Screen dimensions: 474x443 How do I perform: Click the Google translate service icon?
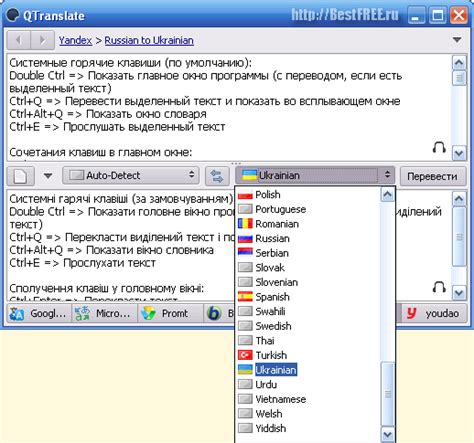pyautogui.click(x=17, y=314)
